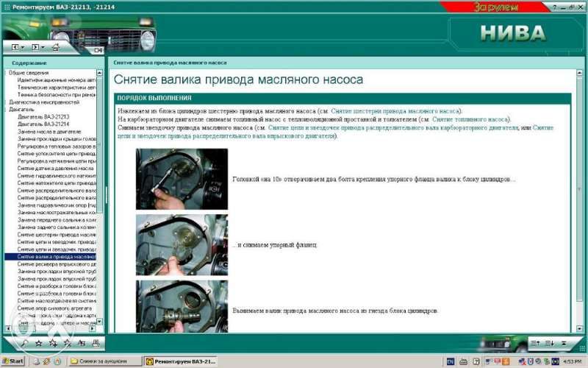This screenshot has width=588, height=368.
Task: Go to previous topic using list-up icon
Action: [535, 343]
